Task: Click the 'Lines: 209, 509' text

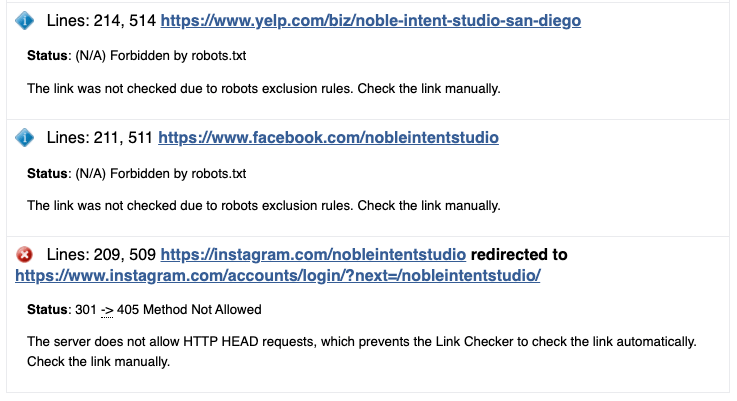Action: (x=100, y=255)
